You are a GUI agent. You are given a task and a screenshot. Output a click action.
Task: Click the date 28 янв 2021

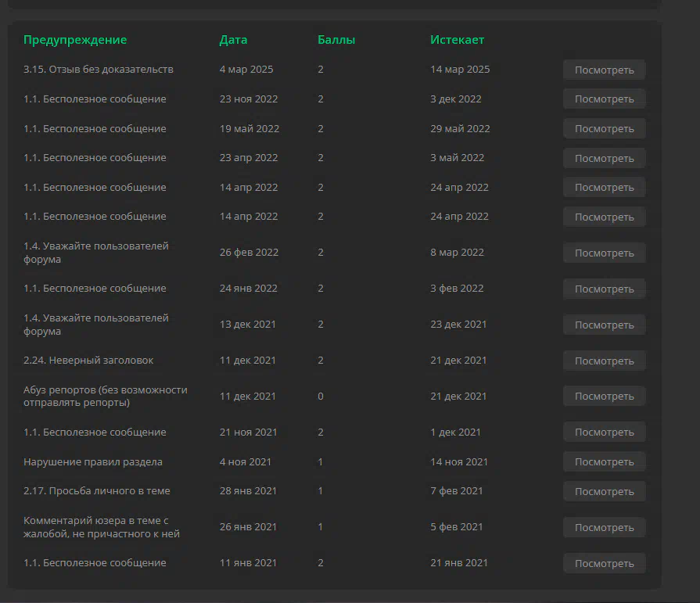tap(248, 491)
